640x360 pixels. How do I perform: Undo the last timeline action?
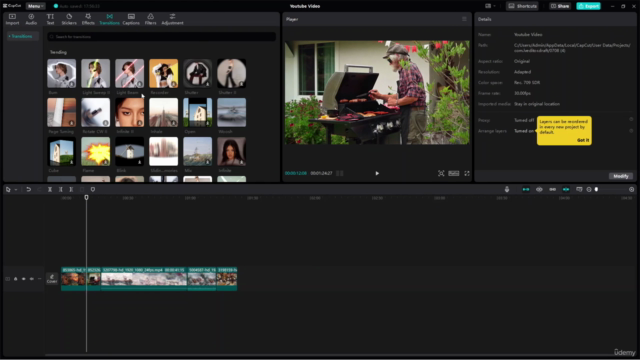(29, 190)
